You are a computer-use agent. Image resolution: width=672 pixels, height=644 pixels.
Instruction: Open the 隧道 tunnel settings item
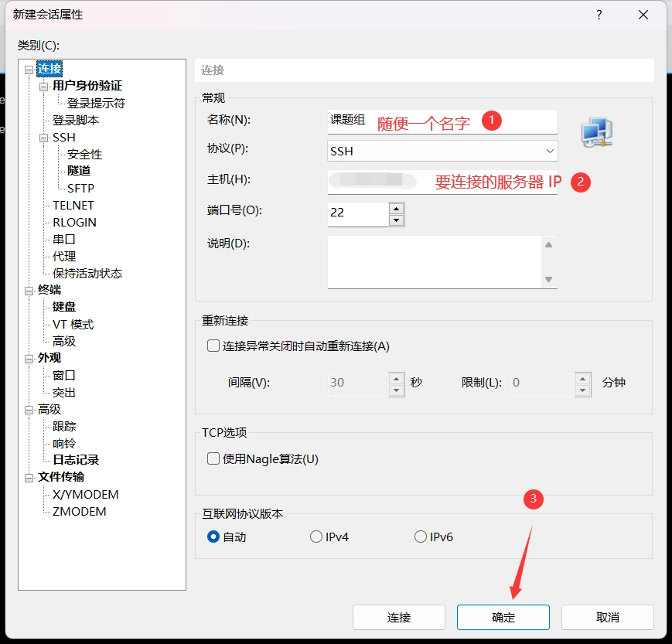pos(79,171)
